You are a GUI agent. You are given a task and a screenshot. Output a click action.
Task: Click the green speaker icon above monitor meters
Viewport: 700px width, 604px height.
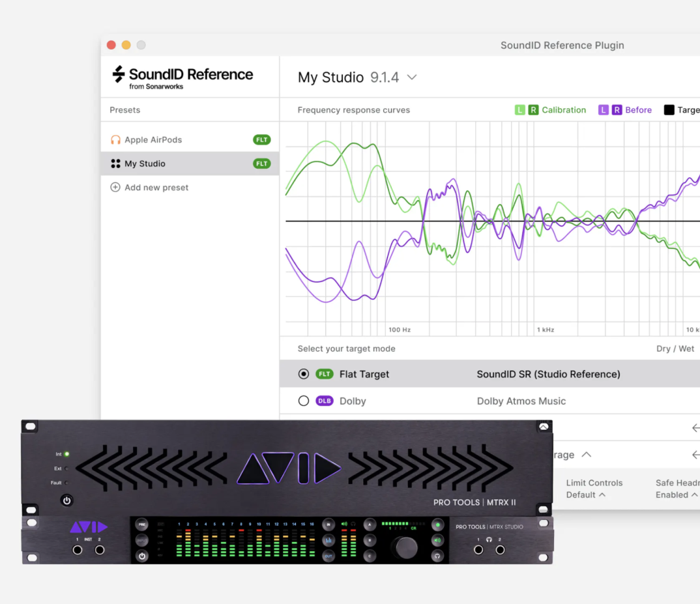click(x=344, y=524)
